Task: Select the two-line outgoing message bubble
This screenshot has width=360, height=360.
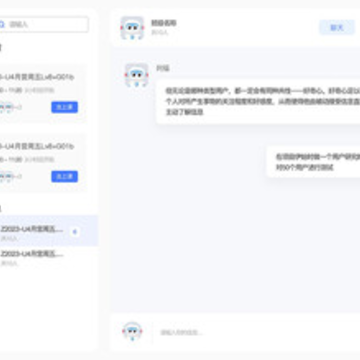Action: coord(314,162)
